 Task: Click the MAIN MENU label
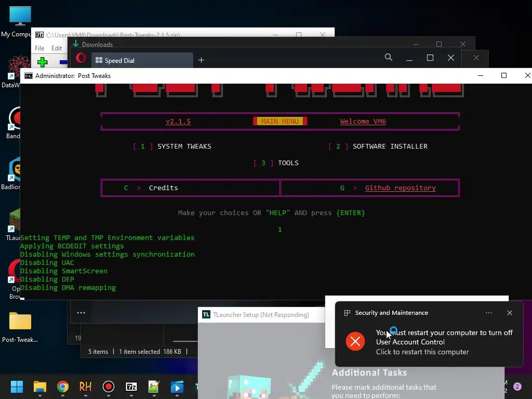click(280, 121)
